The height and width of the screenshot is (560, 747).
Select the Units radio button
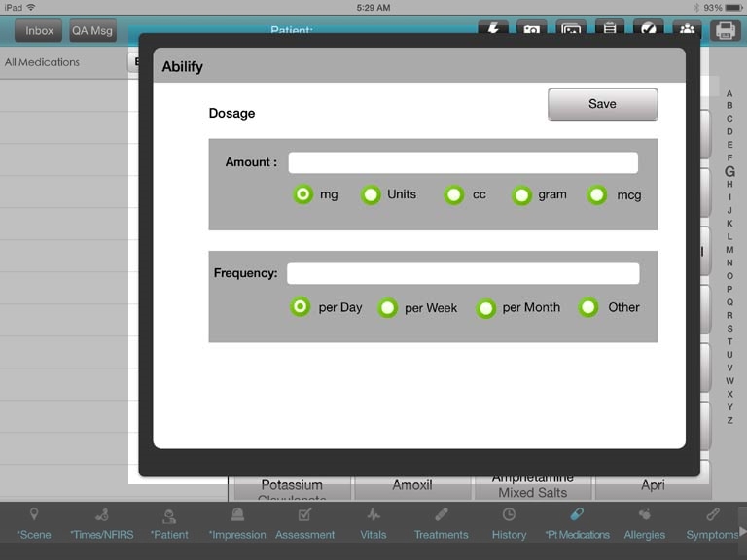(x=371, y=194)
